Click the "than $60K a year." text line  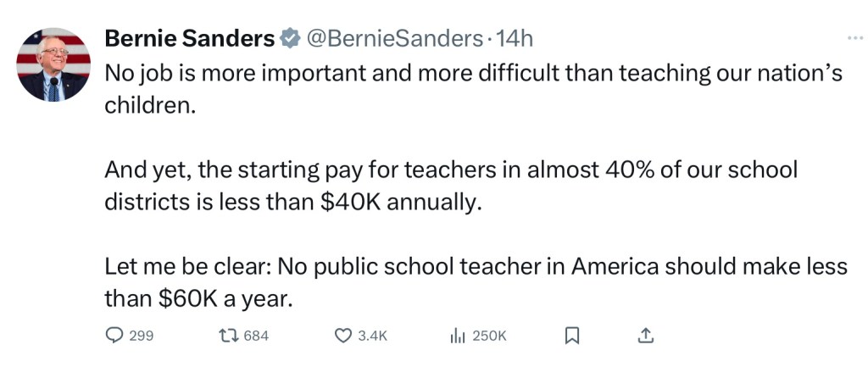[x=198, y=298]
